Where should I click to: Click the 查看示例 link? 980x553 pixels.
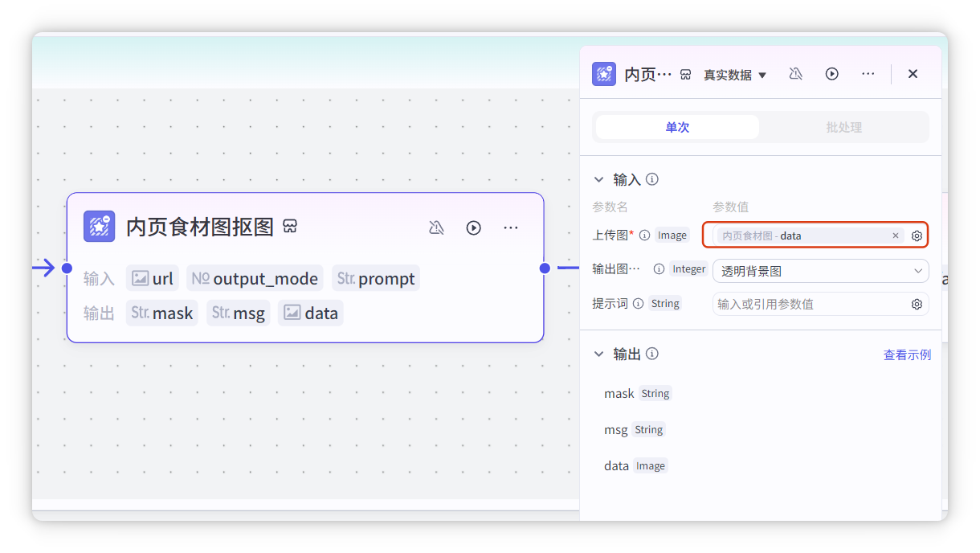pyautogui.click(x=907, y=354)
